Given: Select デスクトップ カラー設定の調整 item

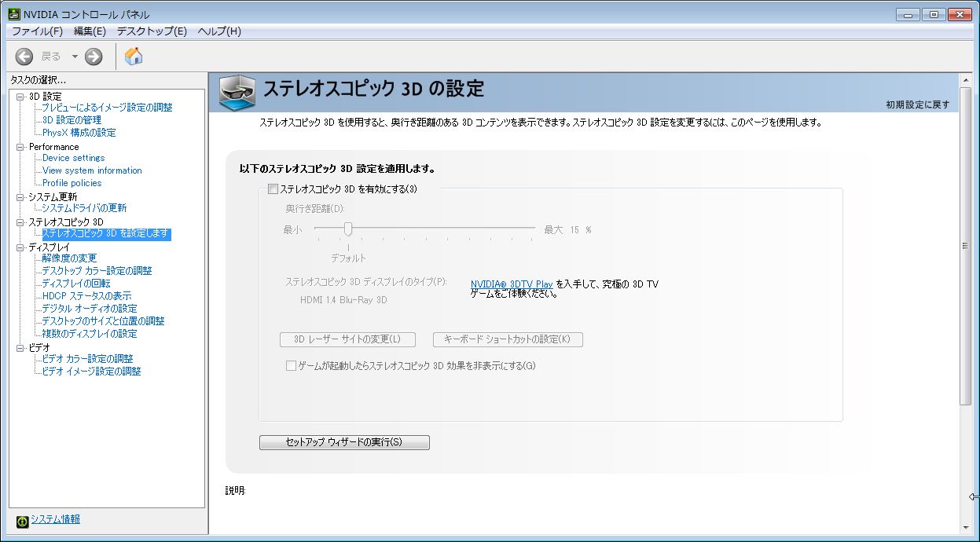Looking at the screenshot, I should click(97, 271).
